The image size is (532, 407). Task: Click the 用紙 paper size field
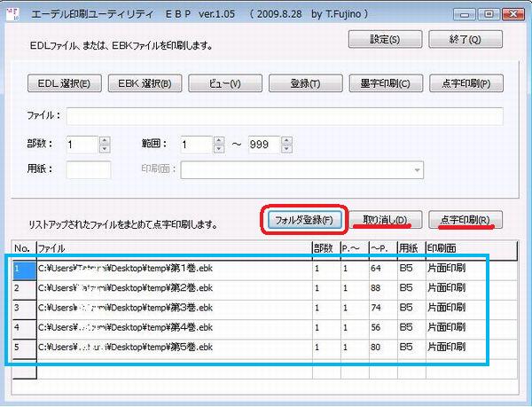pyautogui.click(x=89, y=170)
